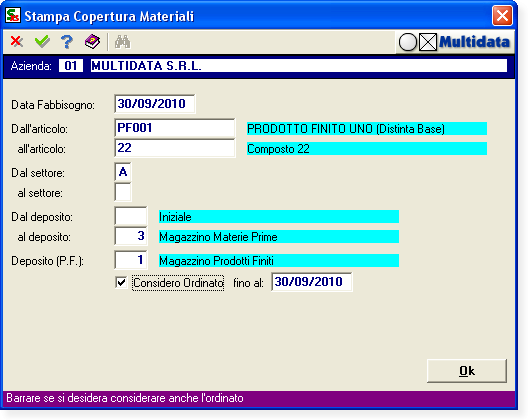Image resolution: width=528 pixels, height=420 pixels.
Task: Click the Multidata logo
Action: (474, 42)
